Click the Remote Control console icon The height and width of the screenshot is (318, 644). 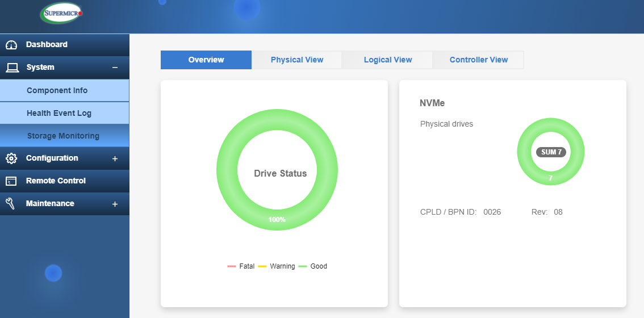coord(11,181)
